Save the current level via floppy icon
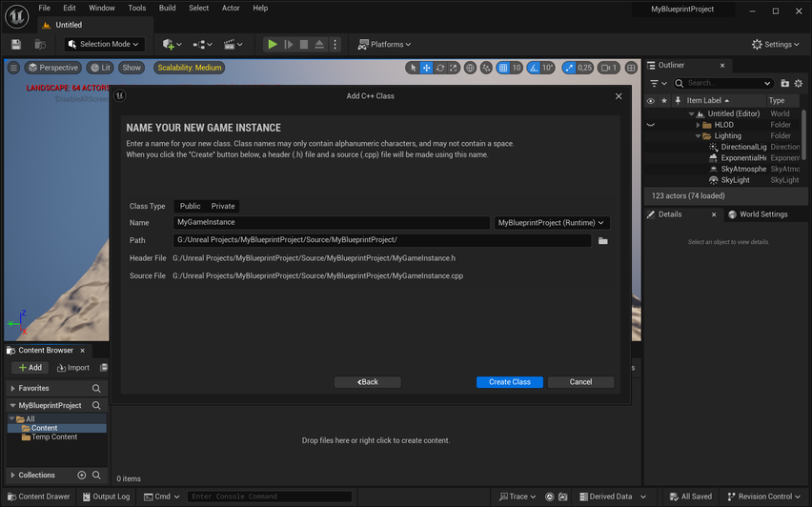This screenshot has width=812, height=507. coord(16,45)
